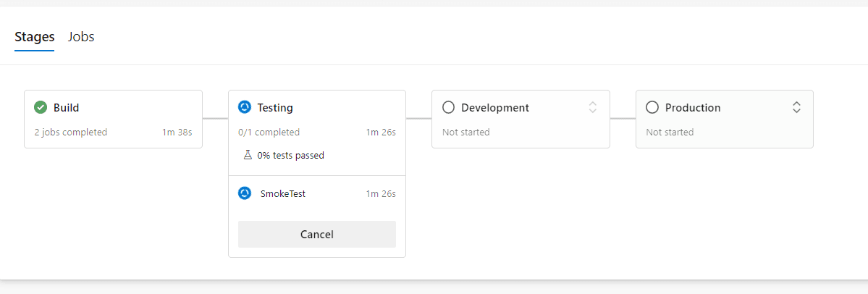The image size is (868, 294).
Task: Click the Development not-started circle icon
Action: coord(448,108)
